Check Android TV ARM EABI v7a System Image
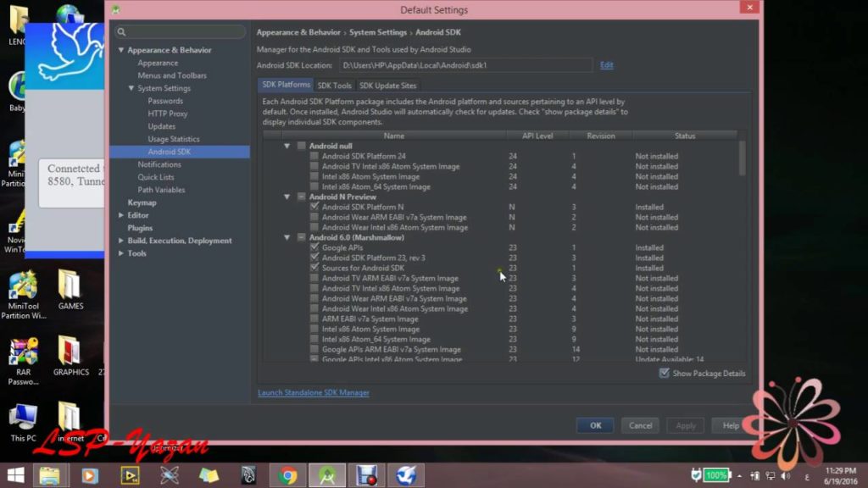 click(x=314, y=278)
